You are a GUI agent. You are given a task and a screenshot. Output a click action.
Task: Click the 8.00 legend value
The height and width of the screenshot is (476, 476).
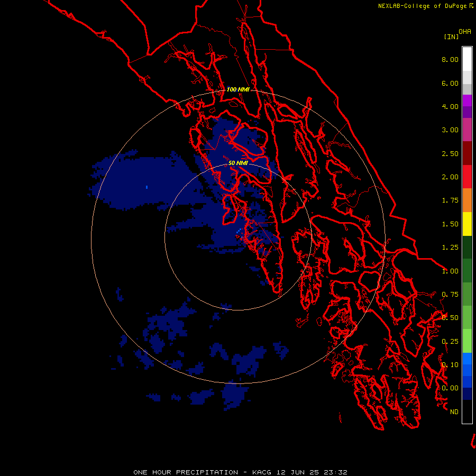(x=450, y=59)
